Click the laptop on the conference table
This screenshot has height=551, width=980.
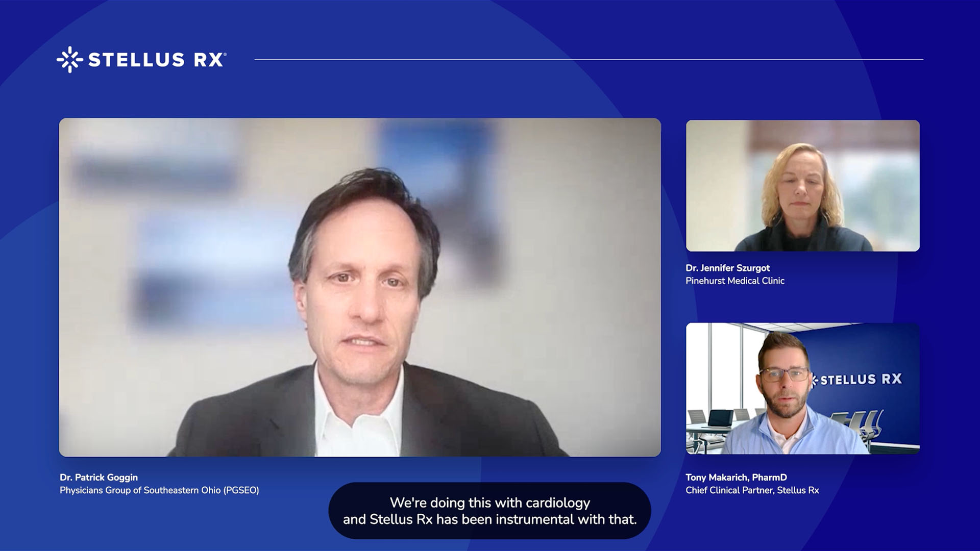(x=720, y=418)
